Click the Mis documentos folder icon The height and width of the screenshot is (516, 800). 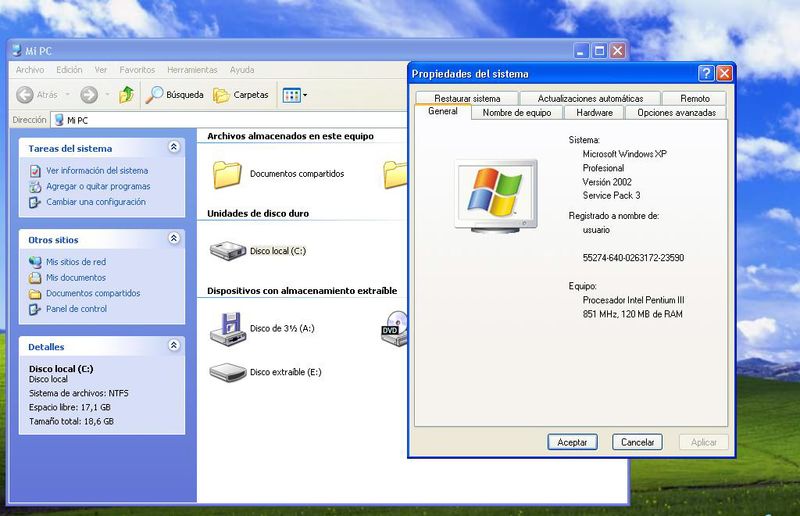point(35,278)
